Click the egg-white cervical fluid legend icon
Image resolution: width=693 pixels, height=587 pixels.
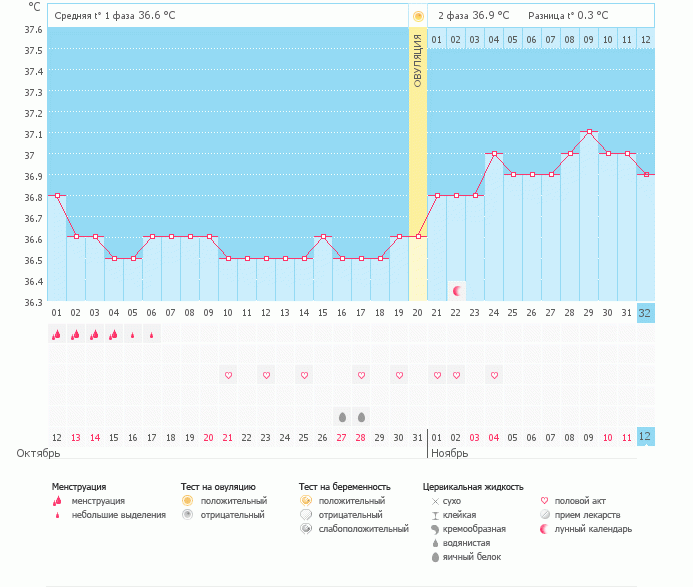(x=434, y=556)
